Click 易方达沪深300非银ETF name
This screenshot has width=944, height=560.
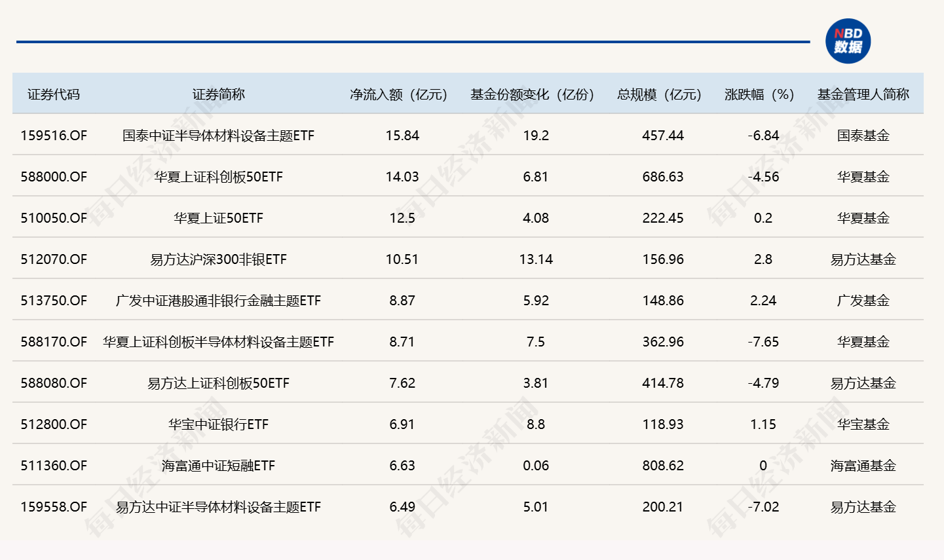218,259
